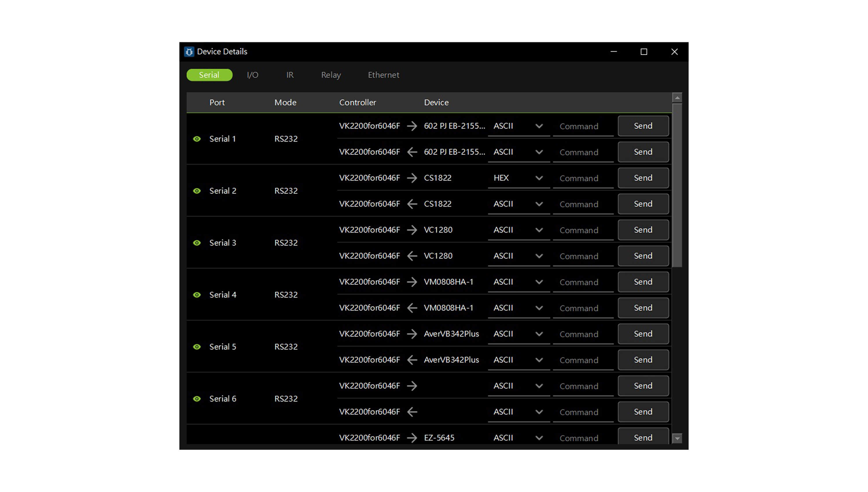Image resolution: width=868 pixels, height=492 pixels.
Task: Click right arrow icon before CS1822 device
Action: pos(412,178)
